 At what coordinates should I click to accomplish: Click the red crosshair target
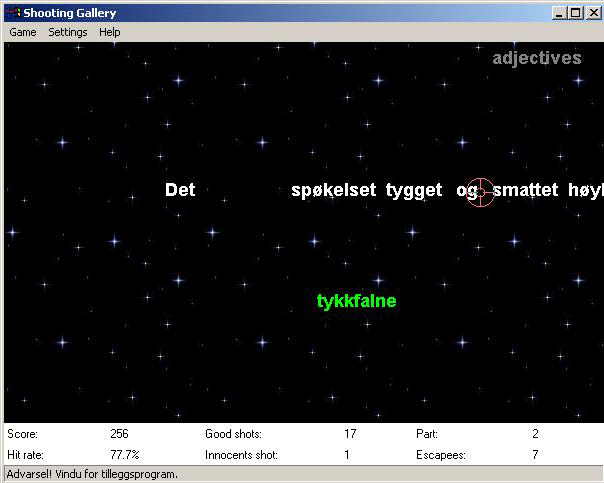pos(481,192)
